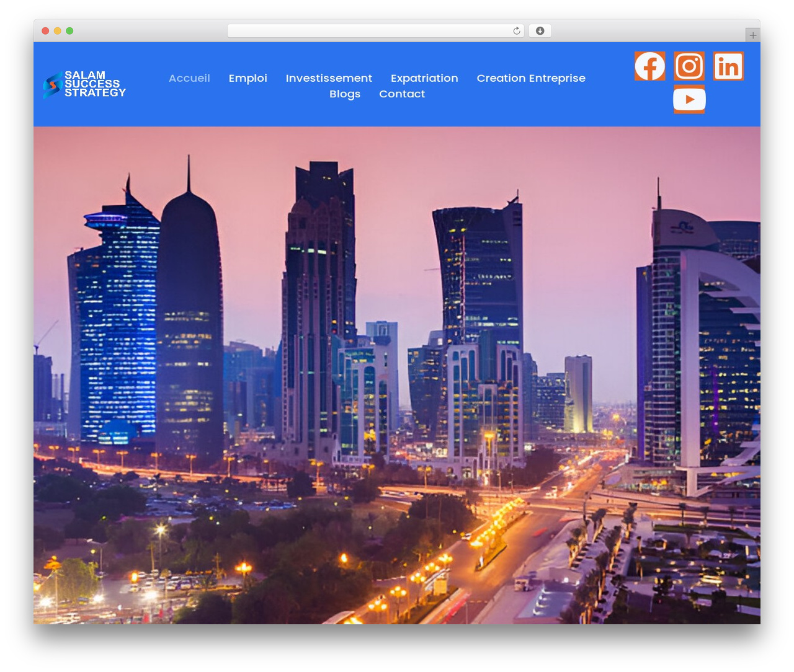Visit the Blogs page
This screenshot has height=672, width=794.
(x=345, y=94)
